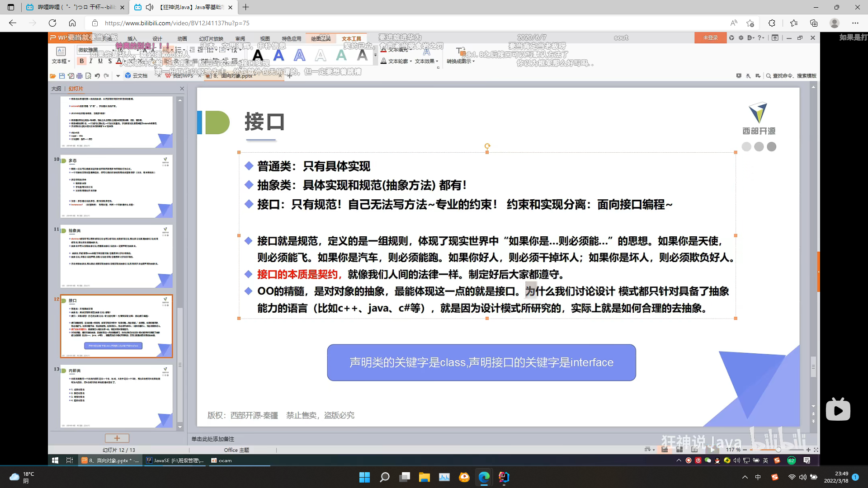
Task: Open the 幻灯片放映 slideshow tab
Action: tap(211, 39)
